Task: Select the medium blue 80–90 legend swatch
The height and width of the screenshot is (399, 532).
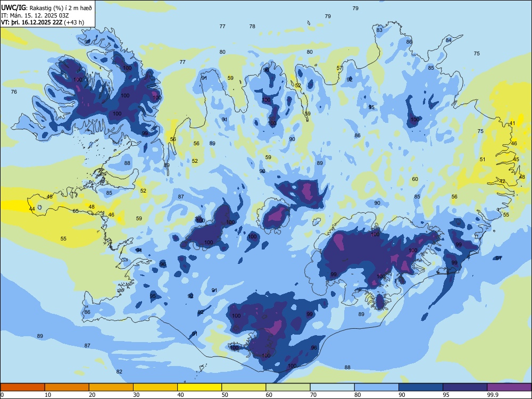Action: pos(377,387)
